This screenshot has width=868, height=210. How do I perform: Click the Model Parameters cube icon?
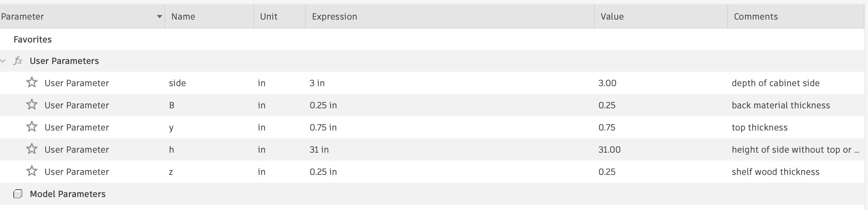click(18, 194)
